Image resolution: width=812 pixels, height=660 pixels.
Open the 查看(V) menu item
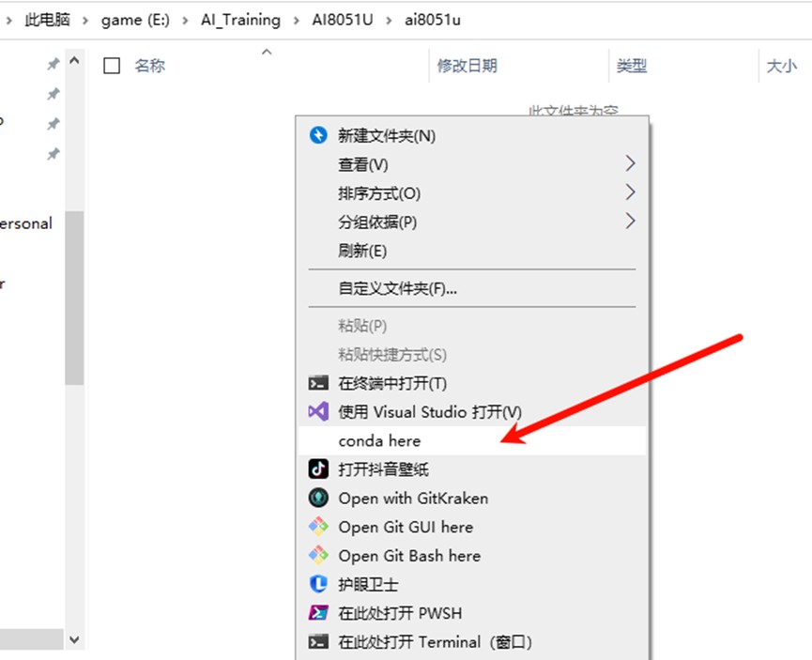[472, 164]
